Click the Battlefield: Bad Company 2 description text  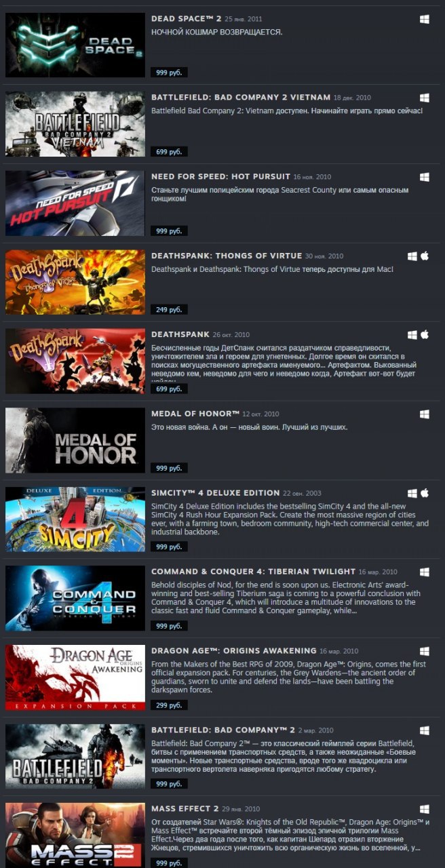click(x=288, y=756)
